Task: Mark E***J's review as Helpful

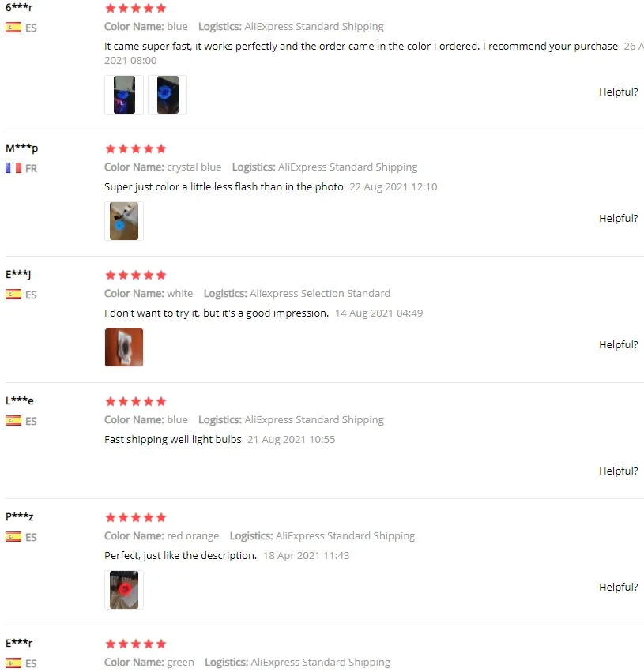Action: point(618,345)
